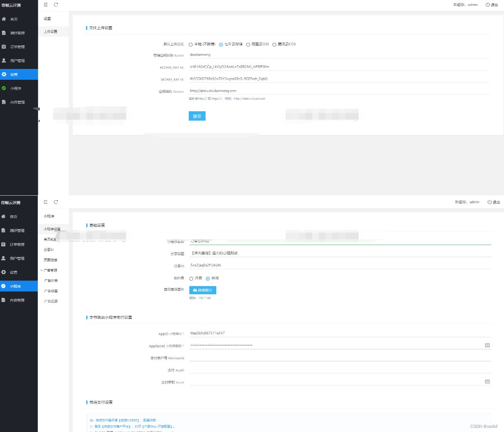The width and height of the screenshot is (504, 432).
Task: Open the 上传设置 submenu item
Action: pyautogui.click(x=51, y=32)
